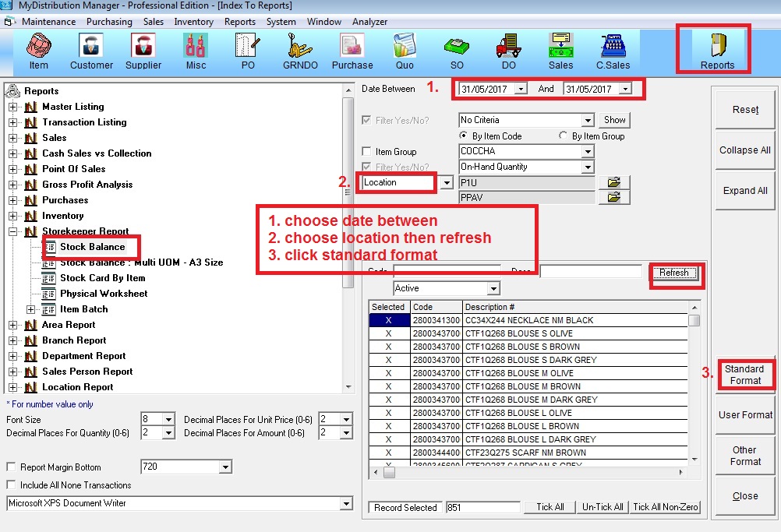Tick the Include All None Transactions checkbox
This screenshot has height=532, width=781.
point(11,485)
